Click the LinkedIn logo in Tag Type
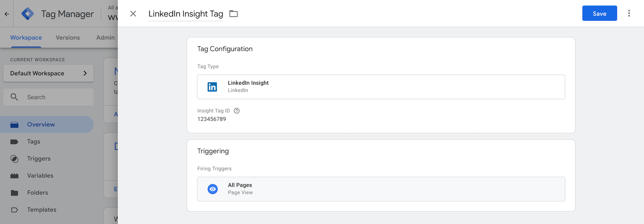Viewport: 644px width, 224px height. pyautogui.click(x=212, y=87)
